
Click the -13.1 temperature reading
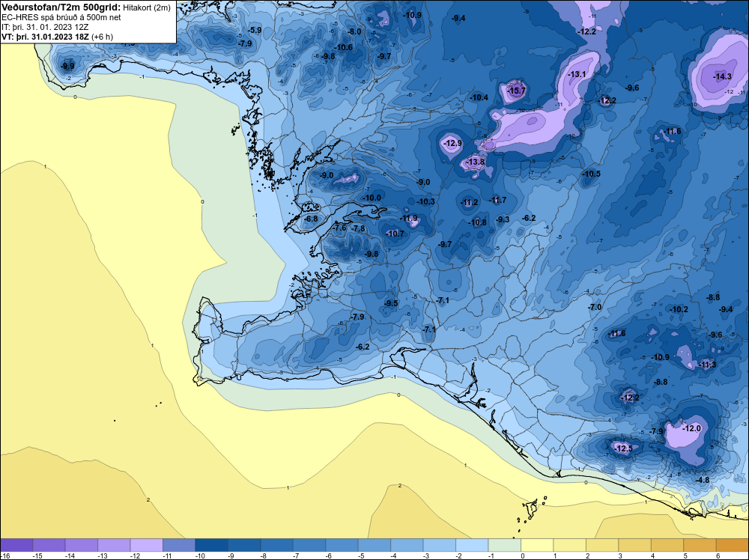point(577,74)
